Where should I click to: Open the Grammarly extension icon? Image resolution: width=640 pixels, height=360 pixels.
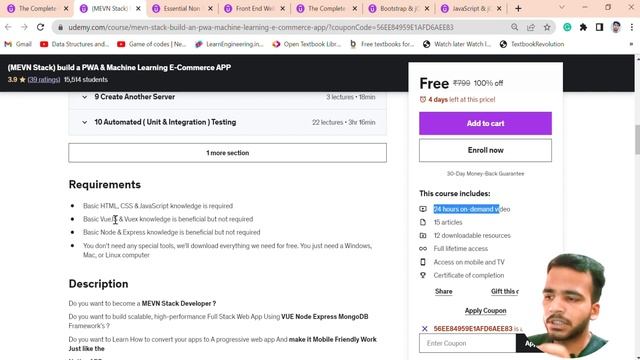coord(567,27)
